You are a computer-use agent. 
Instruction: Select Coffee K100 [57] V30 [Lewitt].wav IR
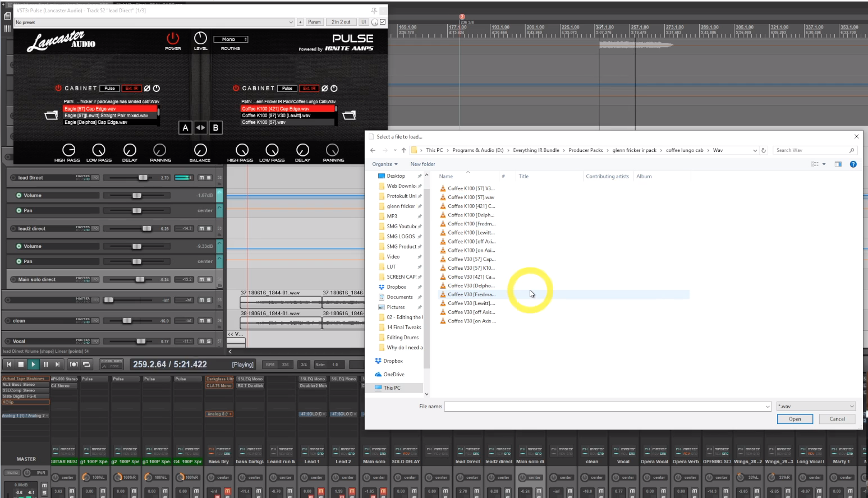point(288,116)
